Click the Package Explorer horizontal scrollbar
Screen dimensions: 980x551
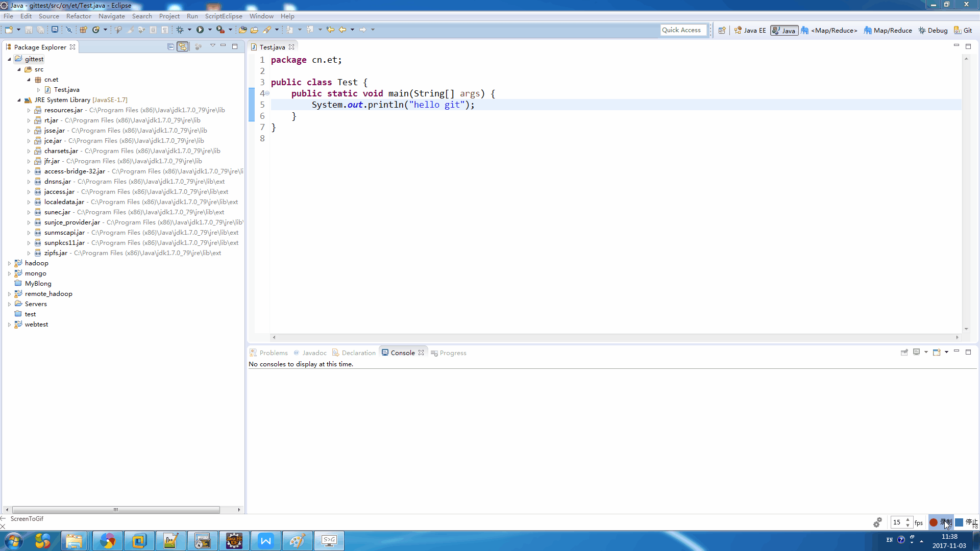[116, 510]
